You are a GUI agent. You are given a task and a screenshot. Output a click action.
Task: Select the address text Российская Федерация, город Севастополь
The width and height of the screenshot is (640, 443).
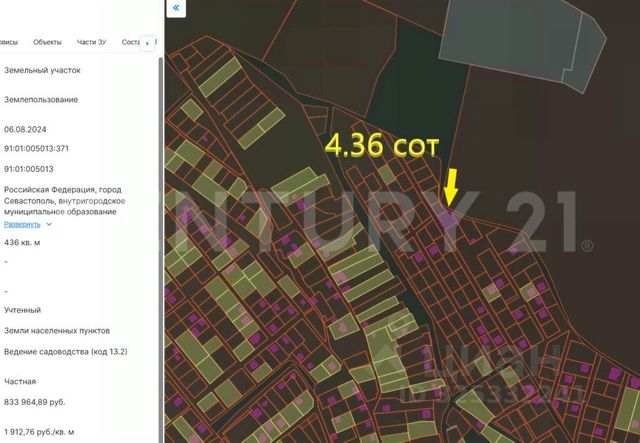(64, 200)
